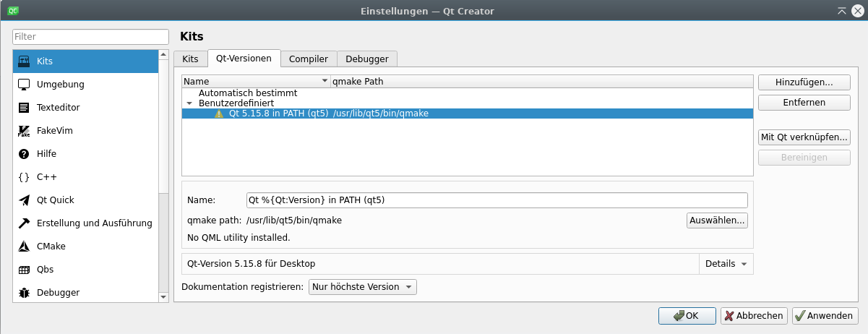Open the Umgebung settings monitor icon
868x334 pixels.
[24, 85]
